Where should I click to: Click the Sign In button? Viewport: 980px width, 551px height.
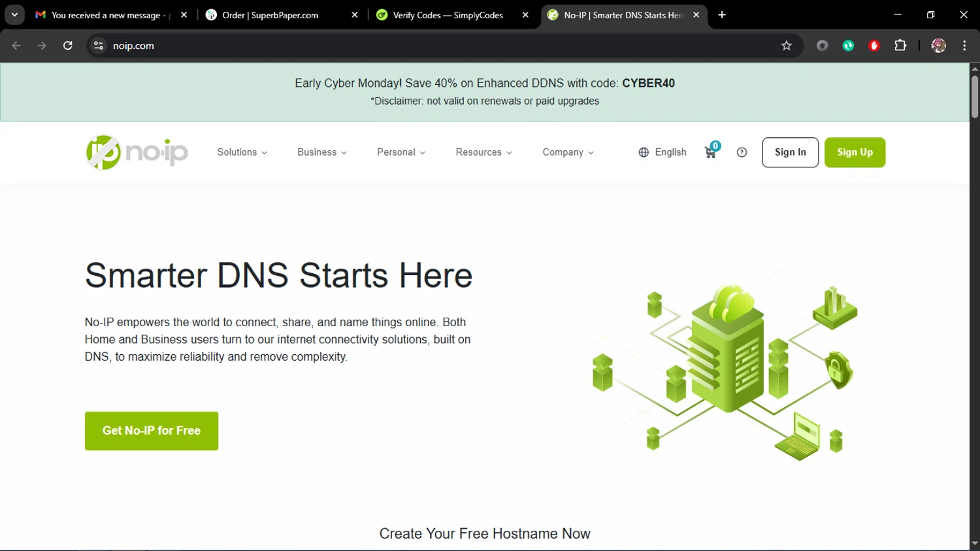coord(791,152)
